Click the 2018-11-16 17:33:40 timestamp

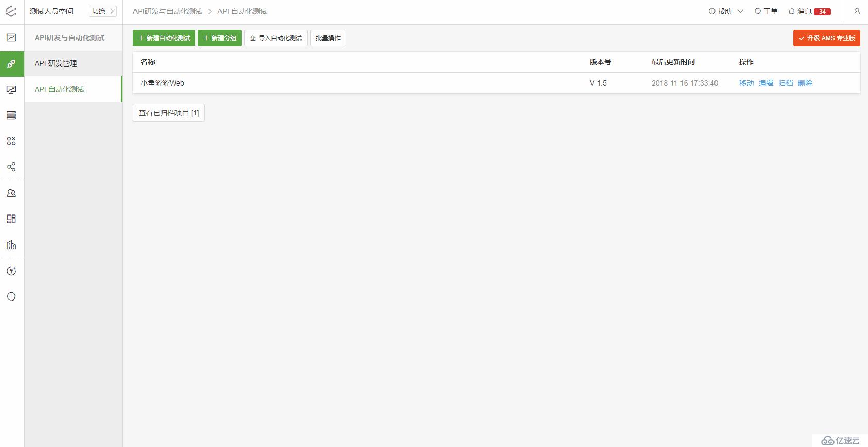pos(685,83)
